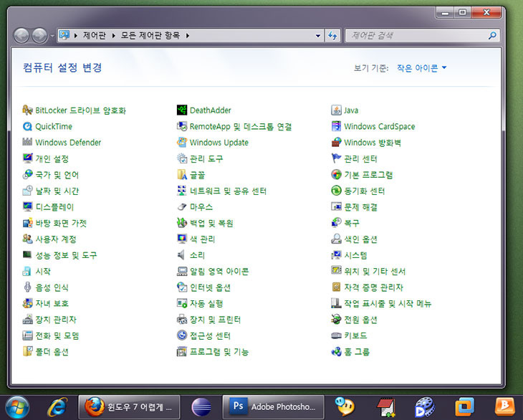The image size is (523, 420).
Task: Click the Windows Update icon
Action: (182, 143)
